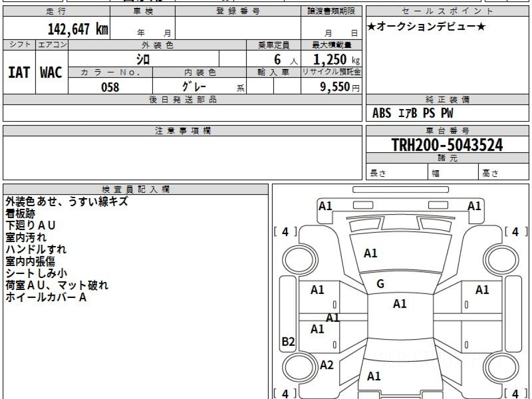Click the inspector note 室内内張傷
The width and height of the screenshot is (532, 399).
click(x=30, y=261)
